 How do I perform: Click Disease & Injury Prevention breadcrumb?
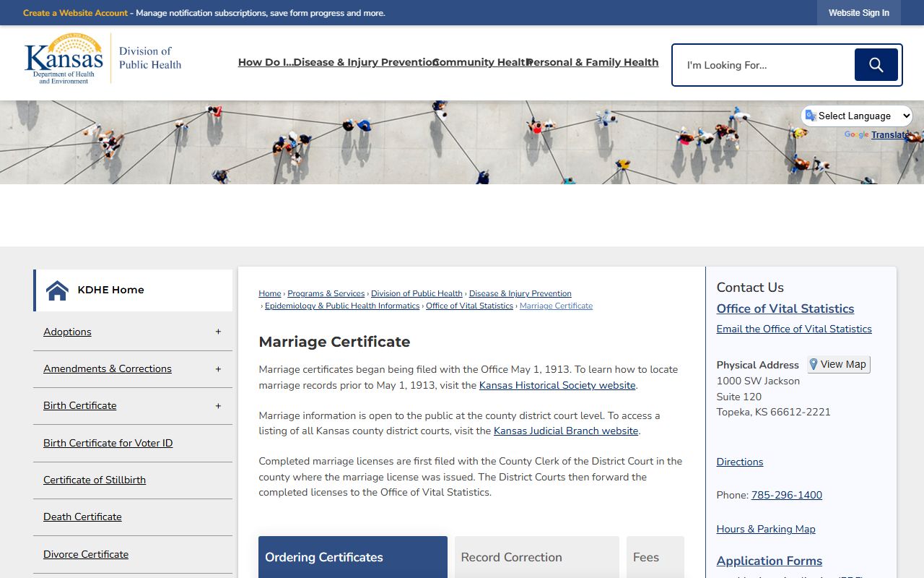(520, 293)
